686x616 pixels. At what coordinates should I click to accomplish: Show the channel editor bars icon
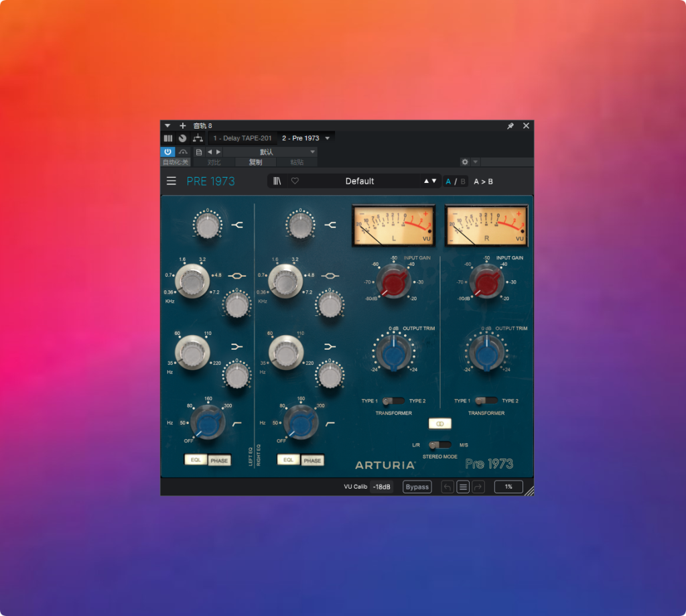pos(168,138)
